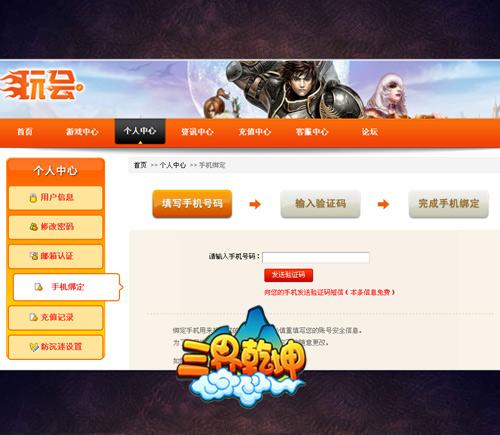Viewport: 500px width, 435px height.
Task: Click the 填写手机号码 step button
Action: click(x=192, y=204)
